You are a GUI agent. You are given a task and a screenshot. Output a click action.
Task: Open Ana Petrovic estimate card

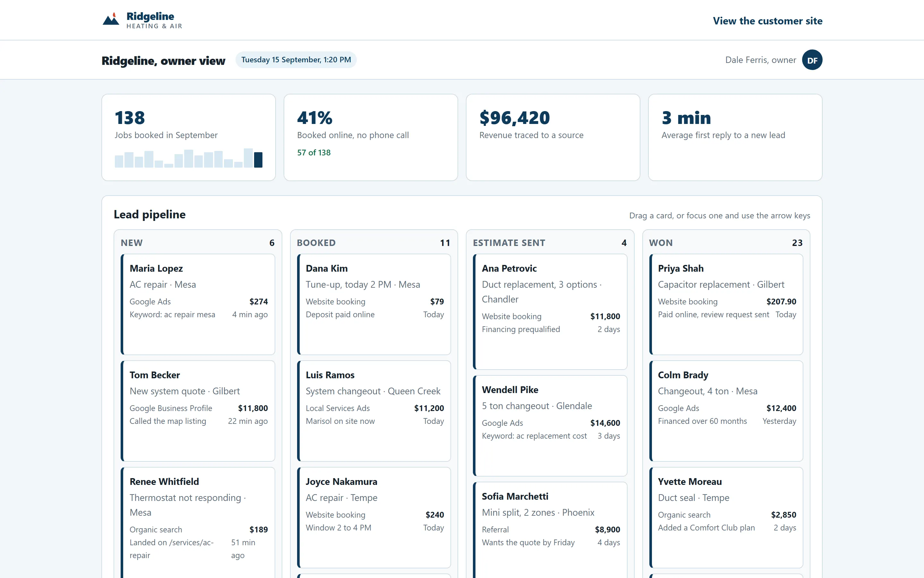coord(550,311)
